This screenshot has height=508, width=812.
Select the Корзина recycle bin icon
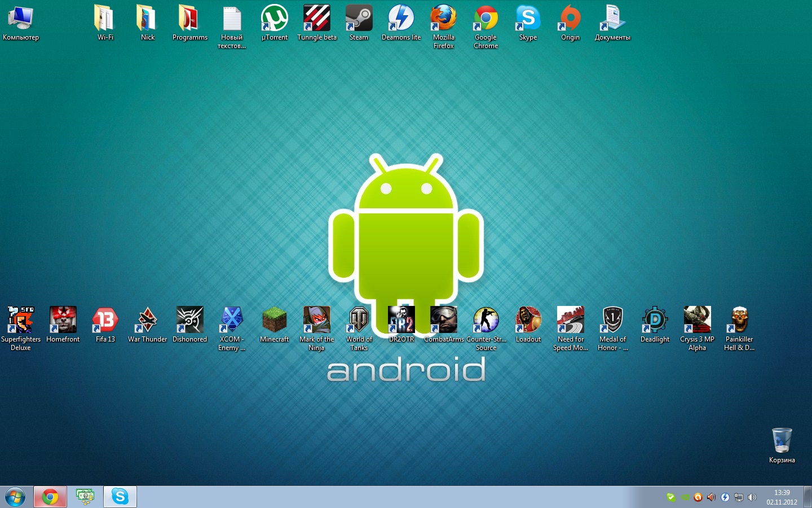click(782, 445)
